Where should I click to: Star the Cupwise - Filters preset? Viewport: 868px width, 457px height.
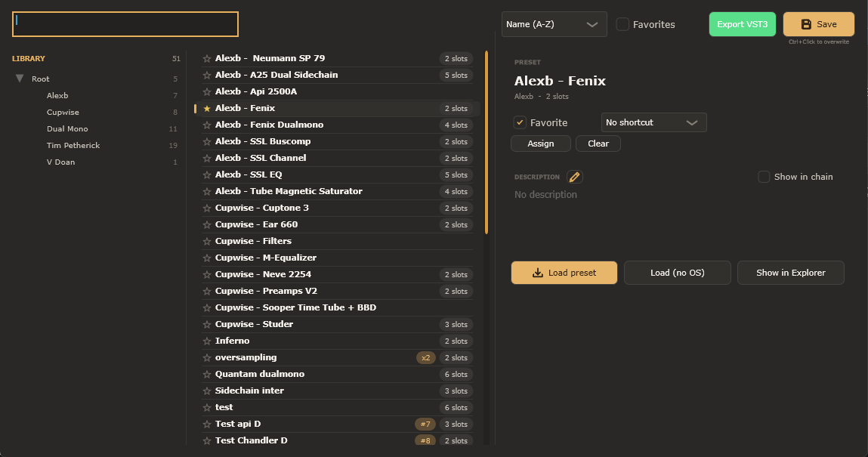pos(207,241)
